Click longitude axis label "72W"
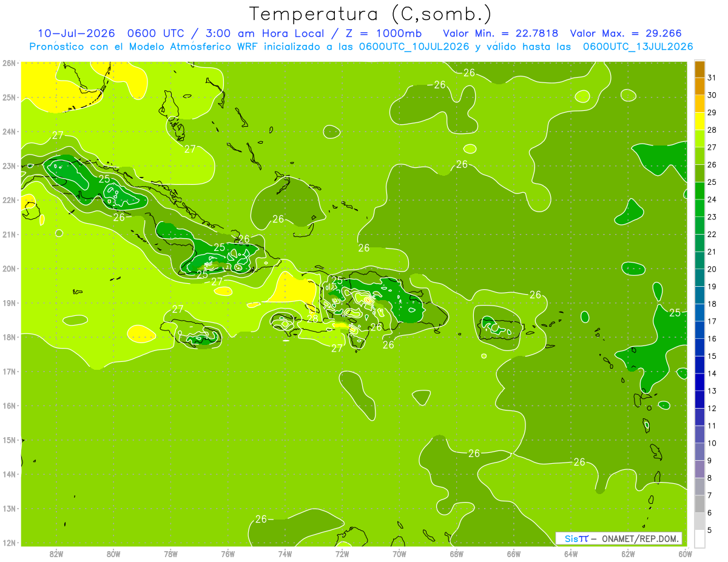The height and width of the screenshot is (562, 728). [342, 554]
